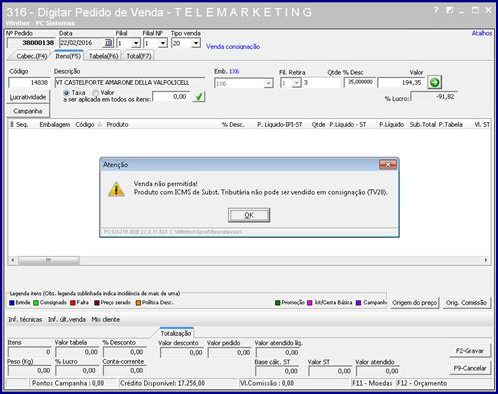
Task: Select the Taxa radio button
Action: click(66, 93)
